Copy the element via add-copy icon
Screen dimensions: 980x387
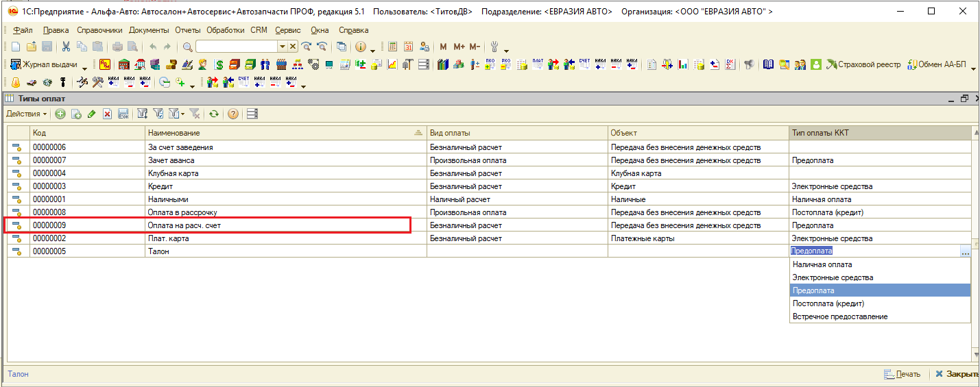tap(76, 114)
